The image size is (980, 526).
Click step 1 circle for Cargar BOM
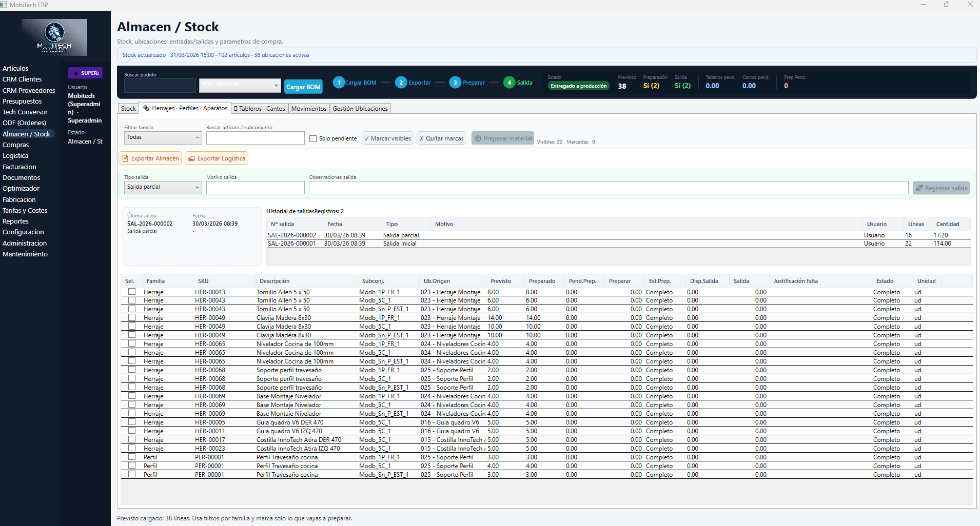(x=339, y=83)
